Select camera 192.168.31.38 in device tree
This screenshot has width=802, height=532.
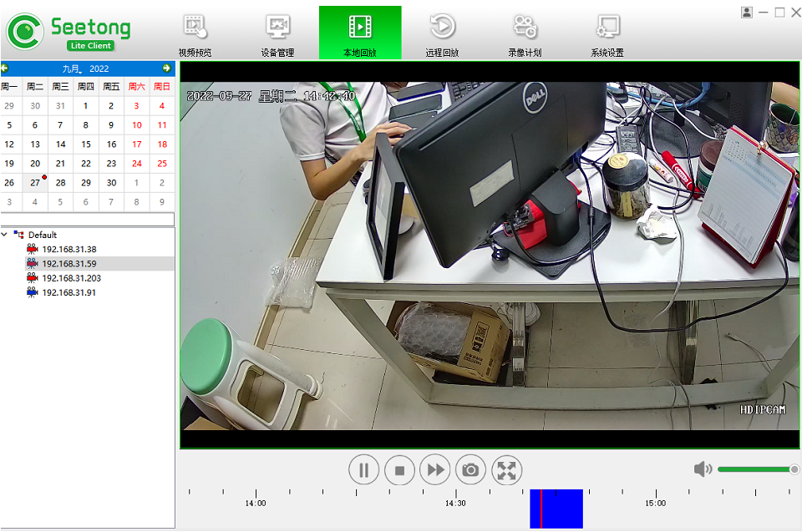[69, 249]
